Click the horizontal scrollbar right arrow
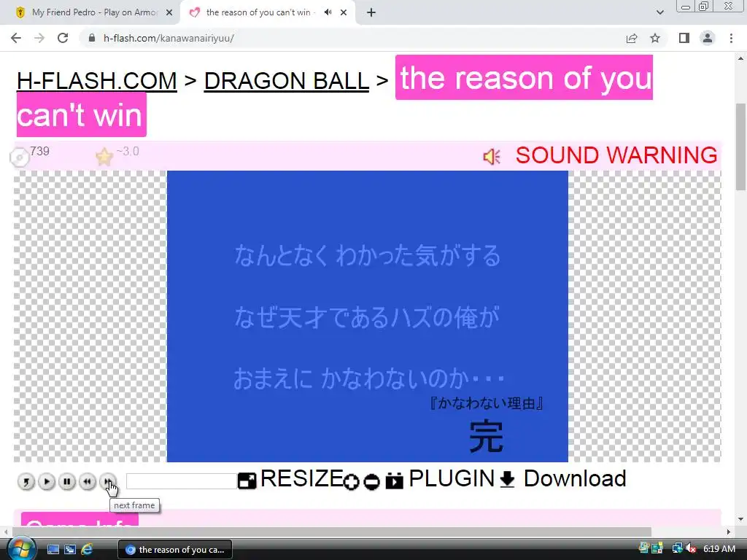 (x=729, y=532)
